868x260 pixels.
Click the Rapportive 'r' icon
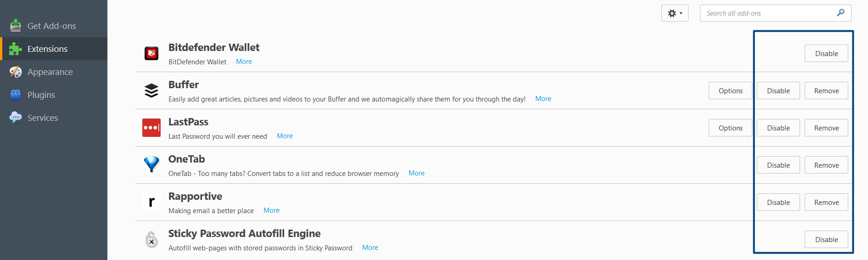point(151,202)
